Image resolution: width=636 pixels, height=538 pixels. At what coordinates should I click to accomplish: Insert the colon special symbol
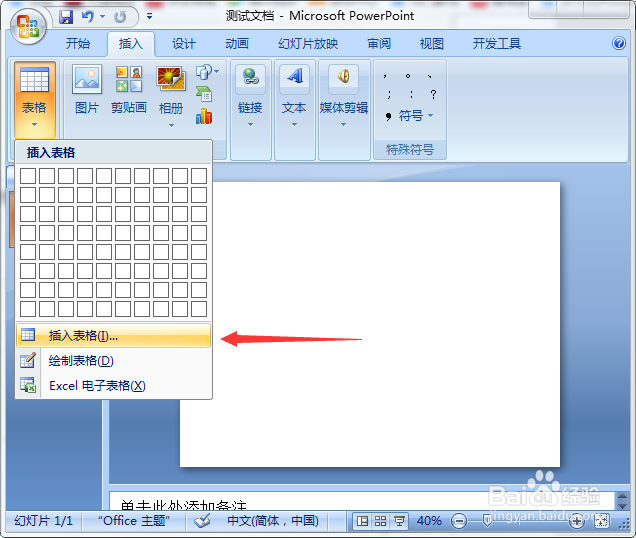coord(411,95)
